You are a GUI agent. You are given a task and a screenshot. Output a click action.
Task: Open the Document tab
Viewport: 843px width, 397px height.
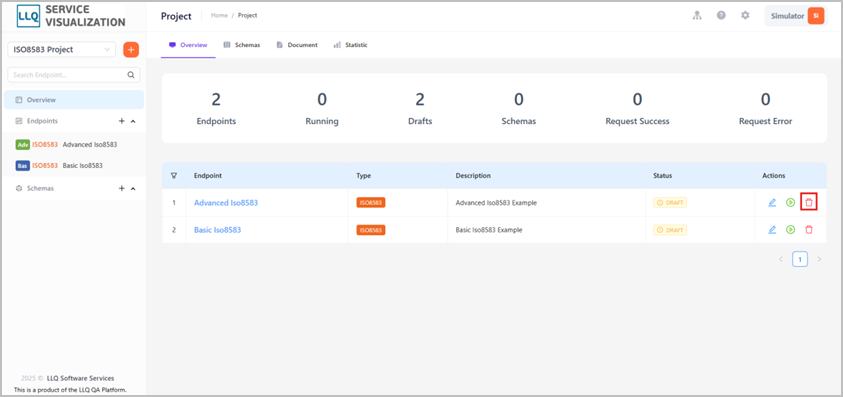click(x=297, y=45)
